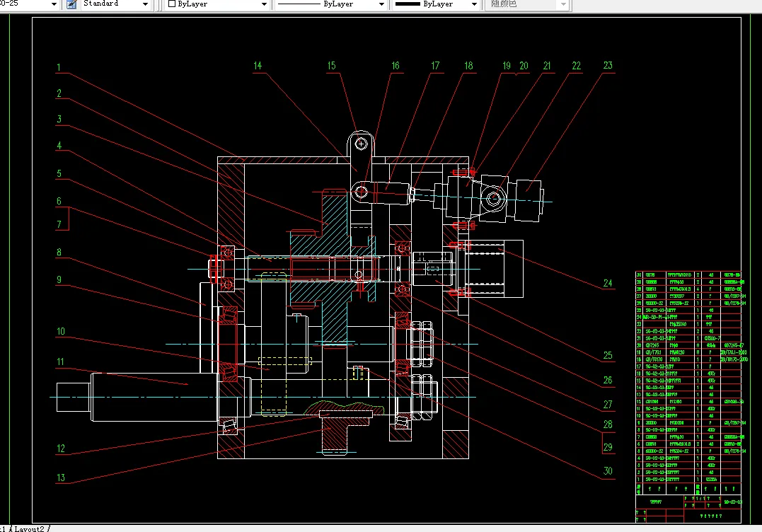Select part callout number 18
This screenshot has height=532, width=762.
point(468,66)
